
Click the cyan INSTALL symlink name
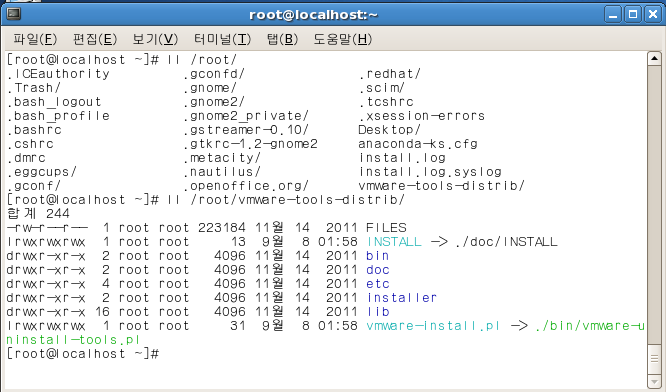[394, 242]
